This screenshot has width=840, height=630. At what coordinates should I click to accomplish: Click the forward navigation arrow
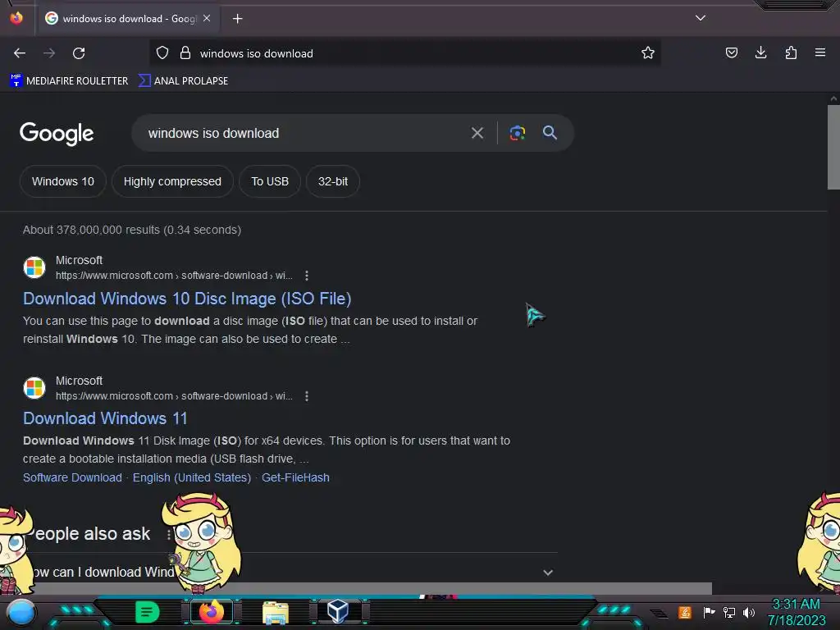coord(49,53)
